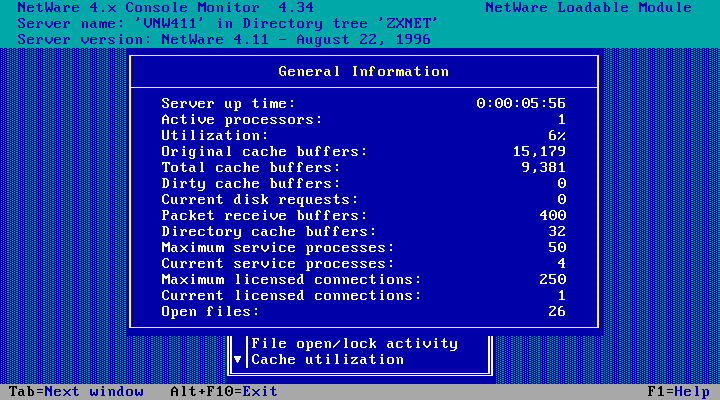Click Original cache buffers label

click(x=264, y=152)
